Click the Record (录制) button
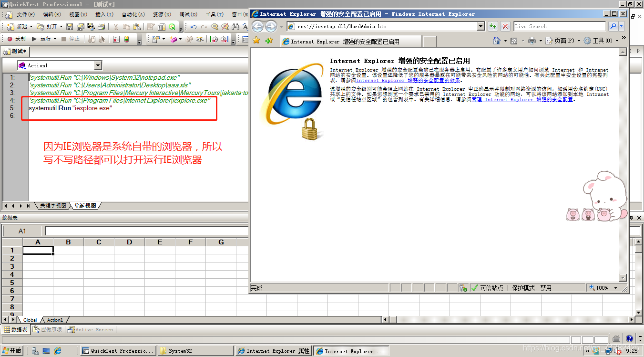644x357 pixels. point(16,39)
